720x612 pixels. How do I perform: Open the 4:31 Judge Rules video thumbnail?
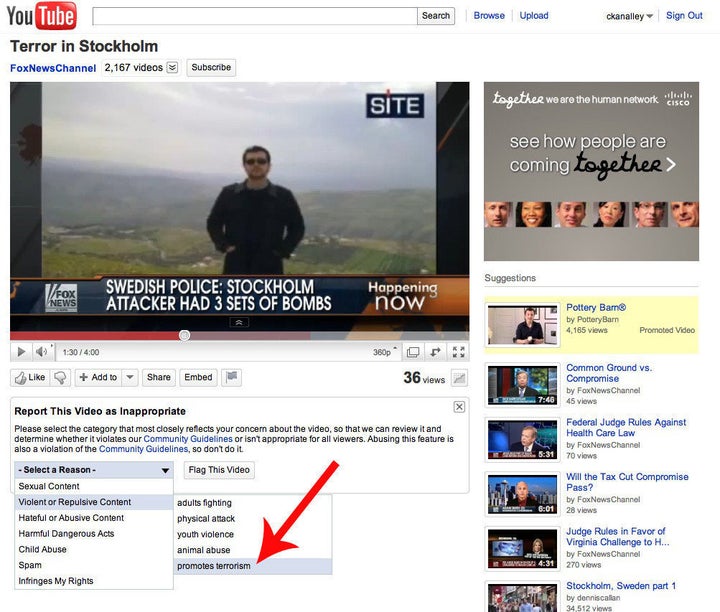click(x=523, y=549)
